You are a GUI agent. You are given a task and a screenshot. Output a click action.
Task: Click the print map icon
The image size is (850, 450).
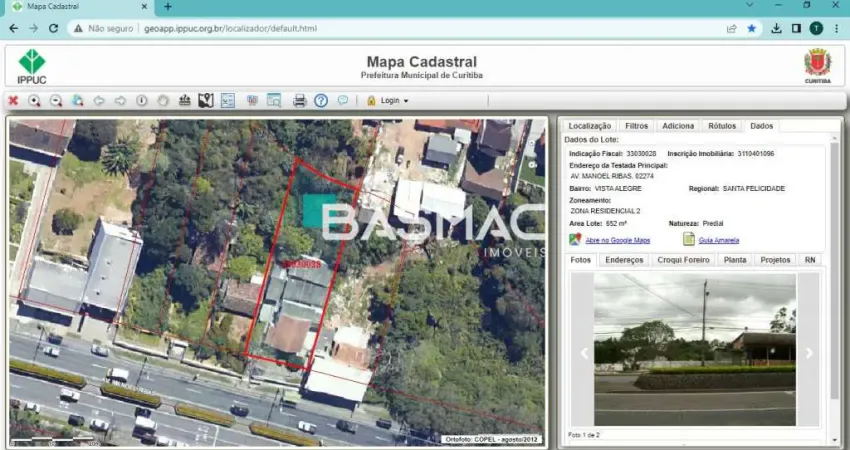(300, 101)
